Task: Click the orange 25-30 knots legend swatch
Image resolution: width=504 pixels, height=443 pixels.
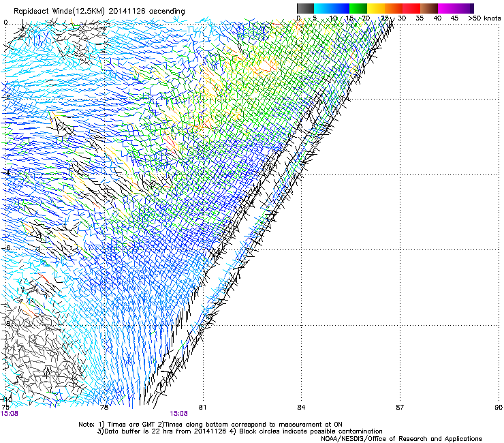Action: [394, 8]
